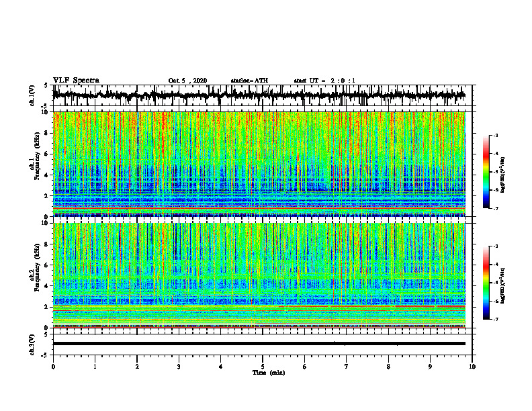
Task: Click inside the ch.2 spectrogram plot
Action: pos(259,275)
